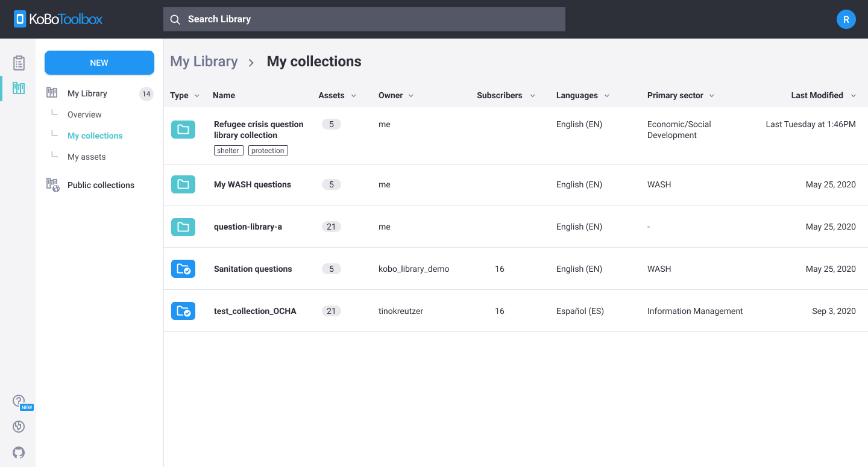Open My Library breadcrumb link

pyautogui.click(x=204, y=61)
